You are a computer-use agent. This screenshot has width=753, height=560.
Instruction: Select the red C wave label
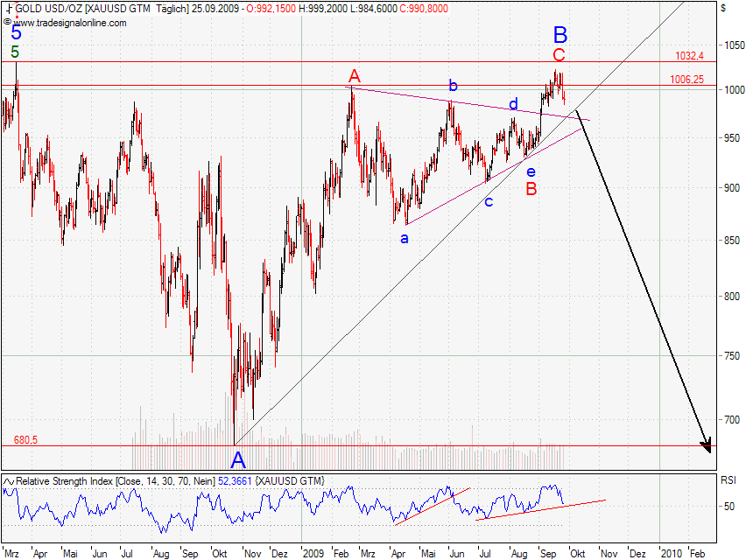point(559,55)
